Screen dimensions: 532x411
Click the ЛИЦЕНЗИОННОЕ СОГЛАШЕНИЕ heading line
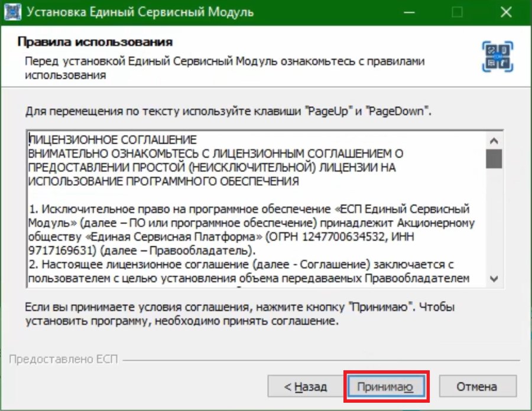click(113, 140)
